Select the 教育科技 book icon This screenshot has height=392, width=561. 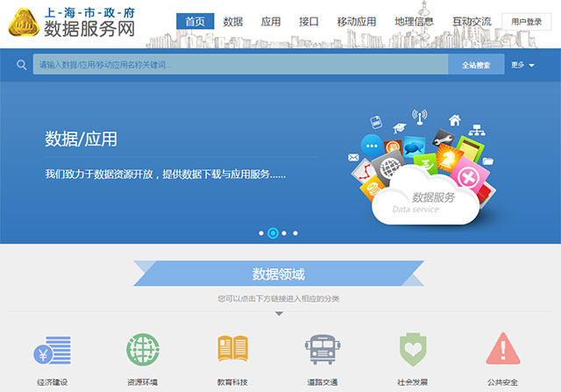coord(233,350)
